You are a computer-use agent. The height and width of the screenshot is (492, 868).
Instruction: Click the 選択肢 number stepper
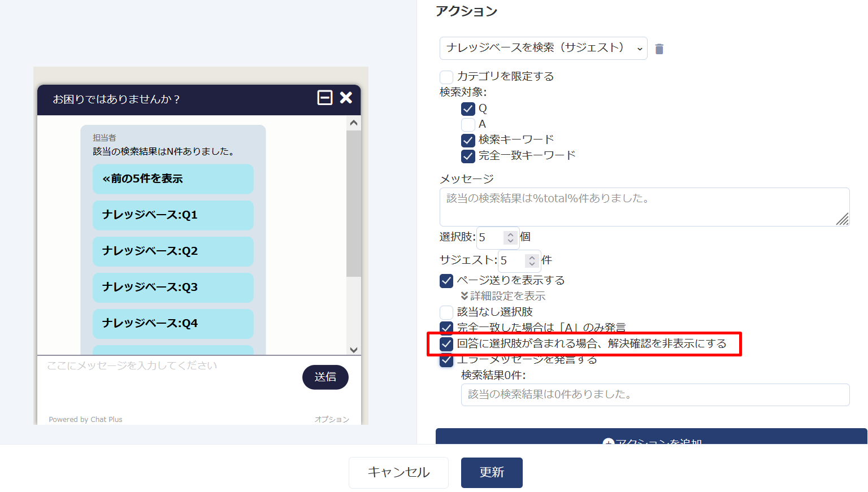(x=510, y=237)
